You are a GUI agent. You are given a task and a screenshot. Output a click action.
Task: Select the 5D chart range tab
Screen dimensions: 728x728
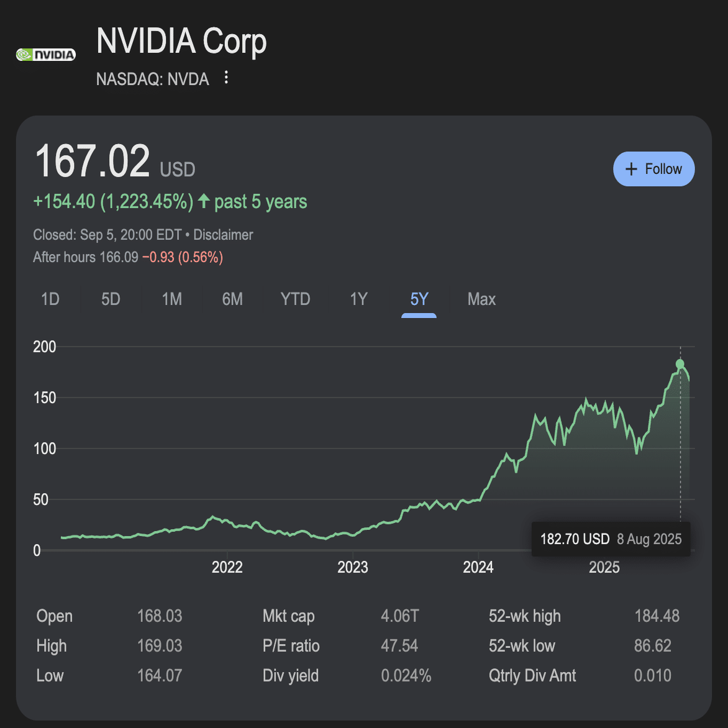coord(111,299)
